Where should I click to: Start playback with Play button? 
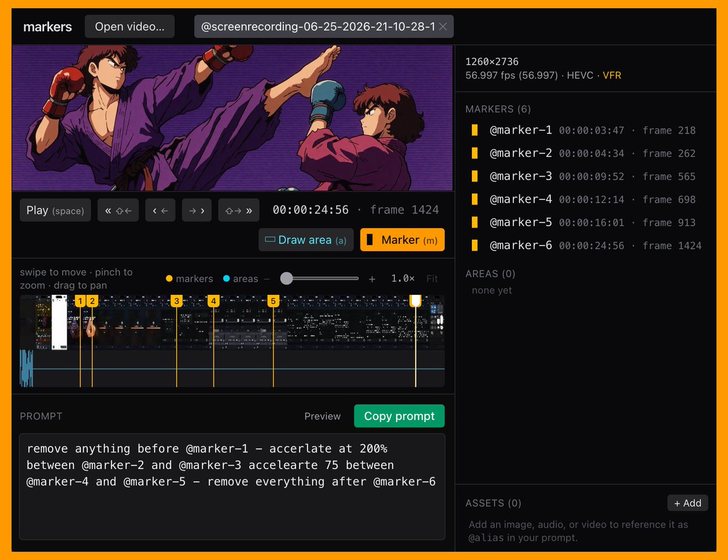click(55, 210)
